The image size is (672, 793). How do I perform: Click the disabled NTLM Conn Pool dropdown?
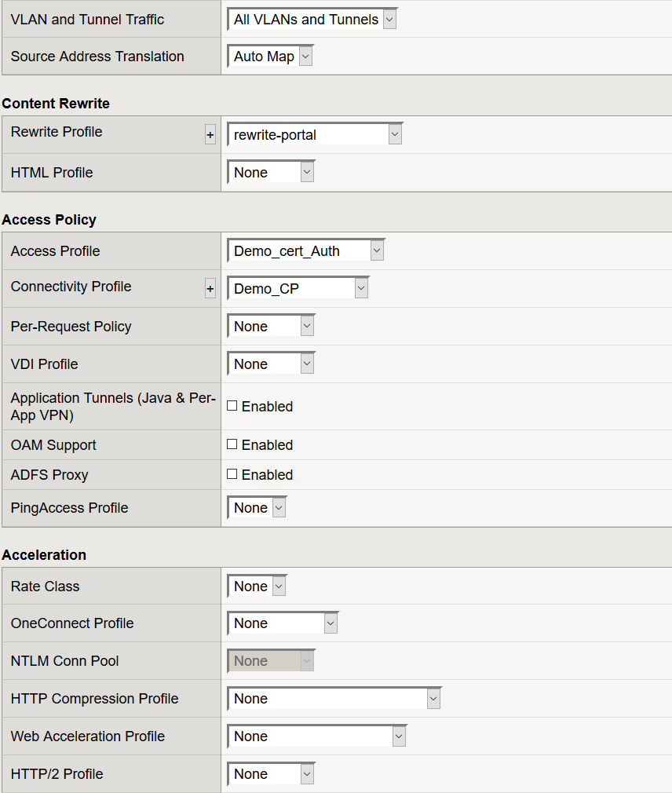tap(271, 660)
